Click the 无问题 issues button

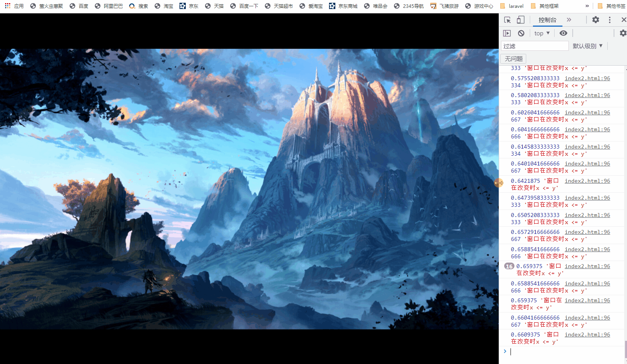514,59
